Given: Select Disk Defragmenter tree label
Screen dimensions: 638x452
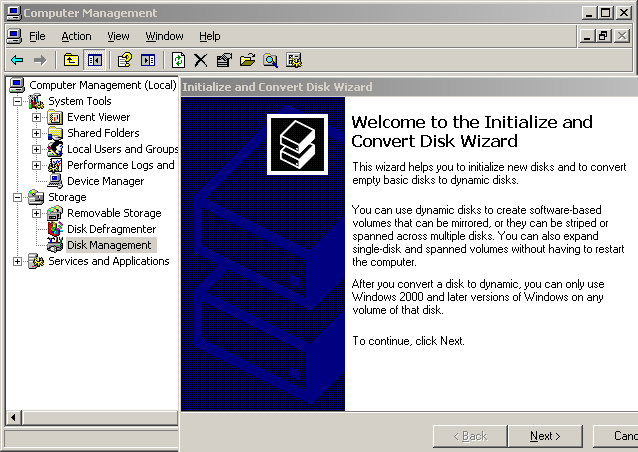Looking at the screenshot, I should tap(111, 229).
